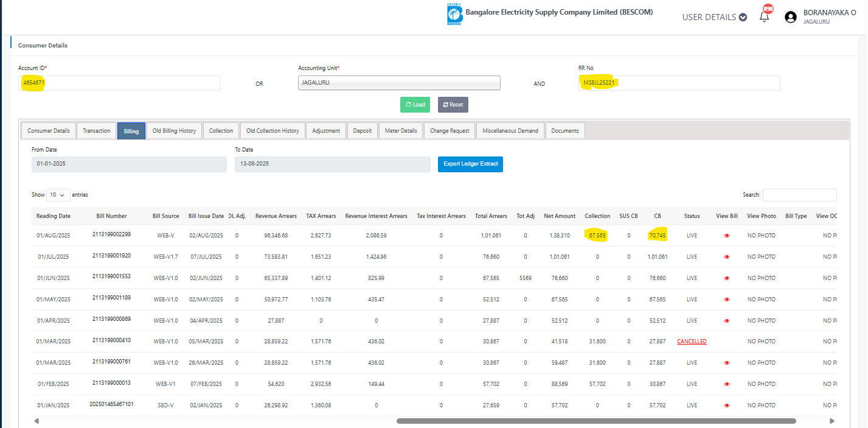Click the CANCELLED status link
Image resolution: width=868 pixels, height=428 pixels.
tap(692, 342)
